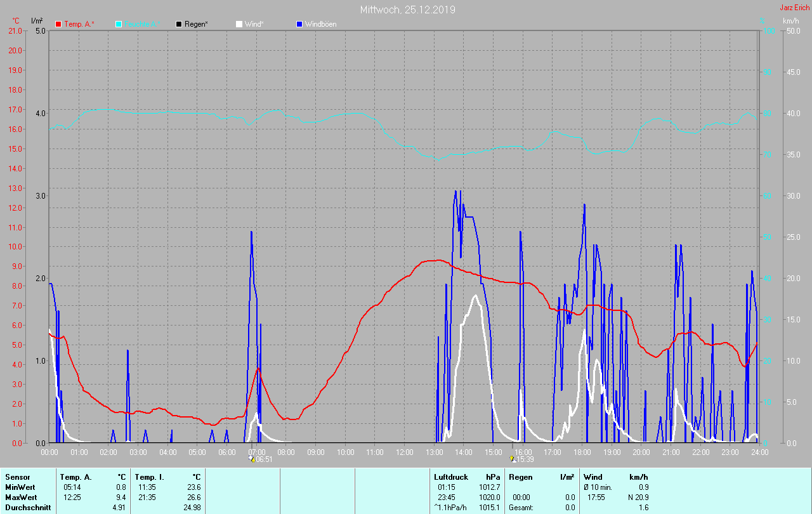The image size is (812, 514).
Task: Select the sunrise marker at 06:51
Action: click(252, 459)
